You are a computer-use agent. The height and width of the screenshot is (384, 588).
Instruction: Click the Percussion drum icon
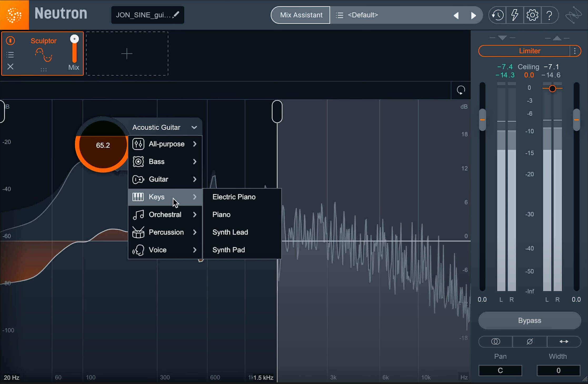click(x=138, y=232)
